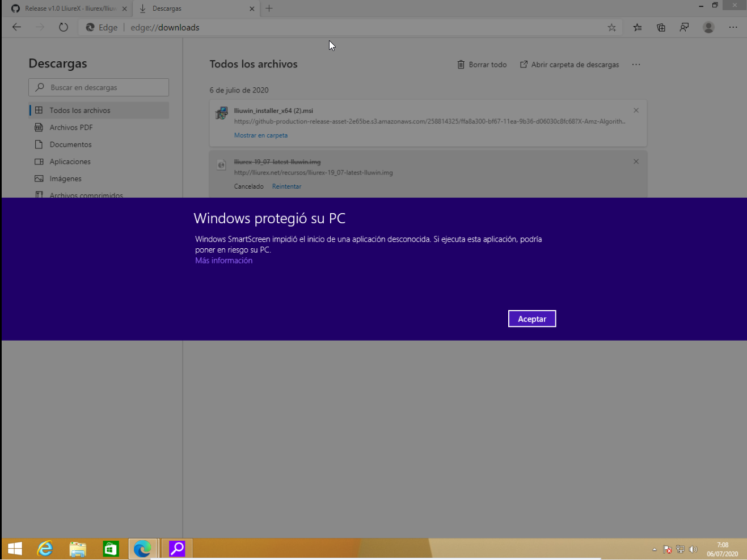Click the lliuwin_installer_x64 (2).msi file name
The image size is (747, 560).
point(273,111)
